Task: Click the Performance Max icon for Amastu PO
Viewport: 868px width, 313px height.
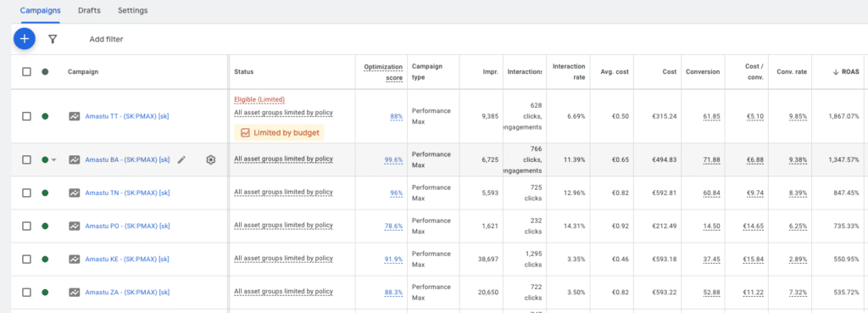Action: pos(75,226)
